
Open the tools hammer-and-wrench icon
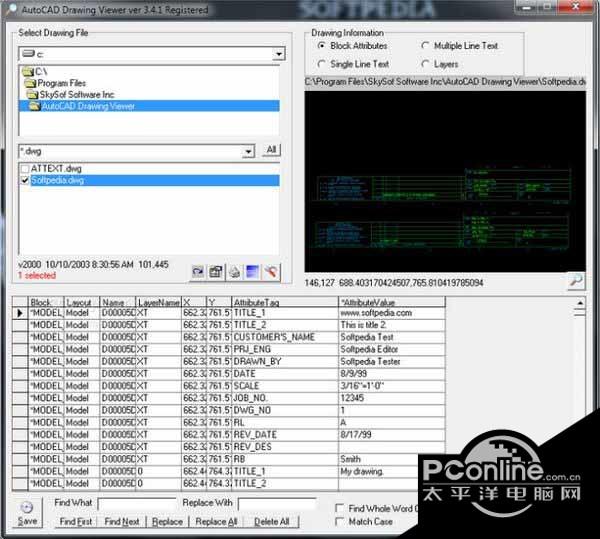click(271, 272)
